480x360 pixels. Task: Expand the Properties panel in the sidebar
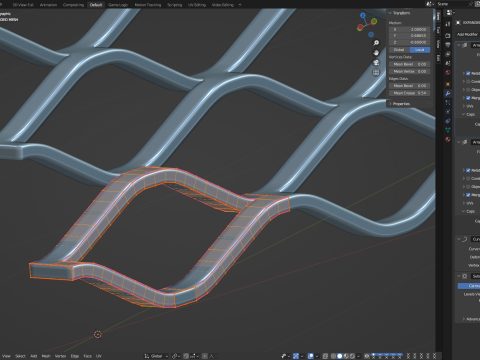pyautogui.click(x=390, y=104)
